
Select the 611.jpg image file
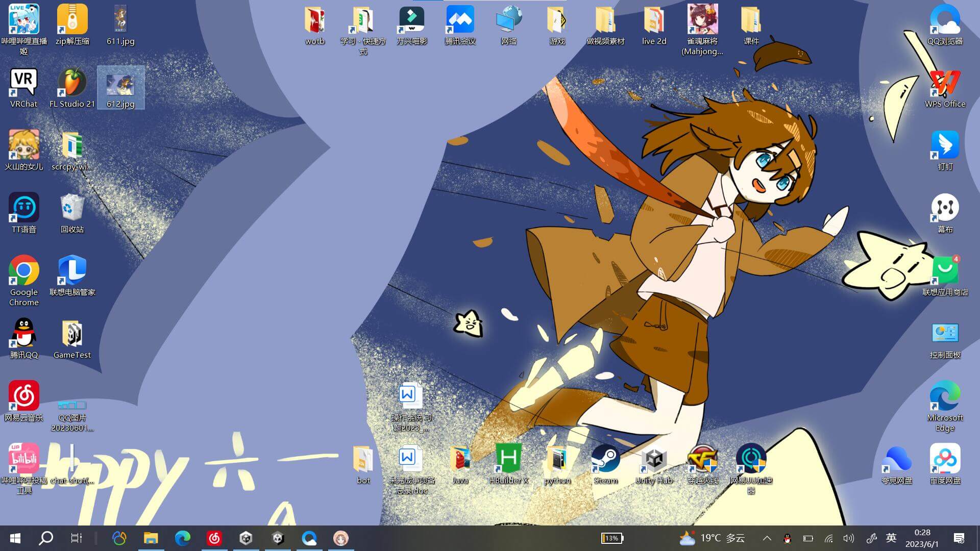point(120,26)
